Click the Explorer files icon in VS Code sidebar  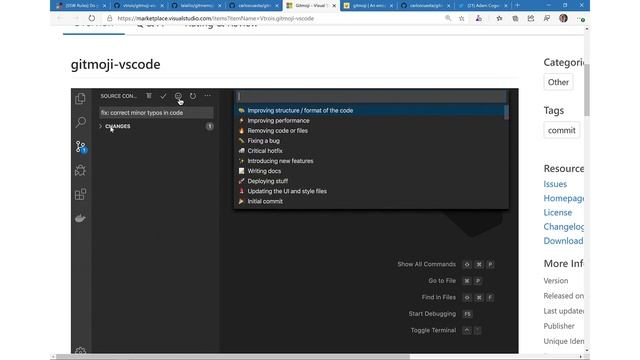[80, 98]
